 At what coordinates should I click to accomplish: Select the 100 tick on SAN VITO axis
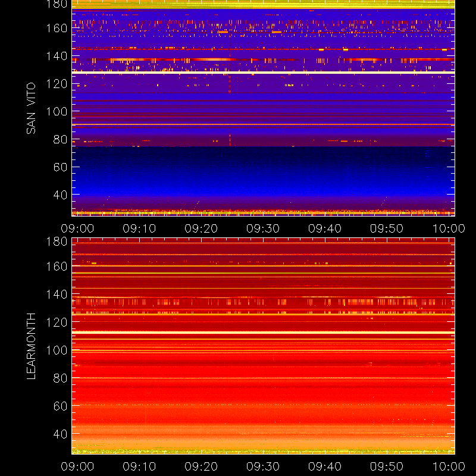pyautogui.click(x=57, y=111)
